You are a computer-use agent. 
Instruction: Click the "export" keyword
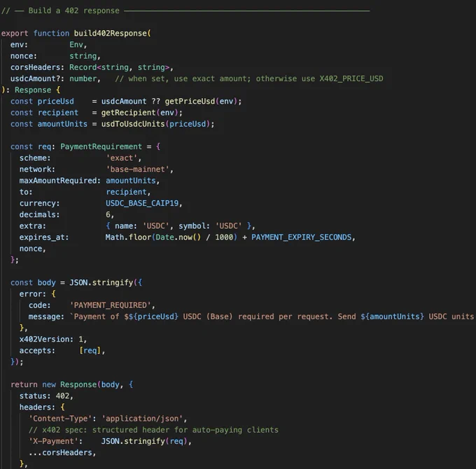(15, 34)
